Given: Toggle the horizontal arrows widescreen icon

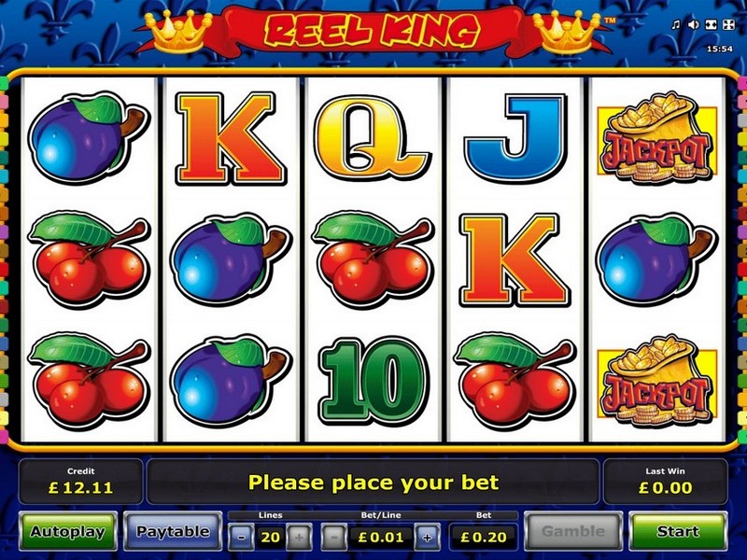Looking at the screenshot, I should [x=712, y=25].
